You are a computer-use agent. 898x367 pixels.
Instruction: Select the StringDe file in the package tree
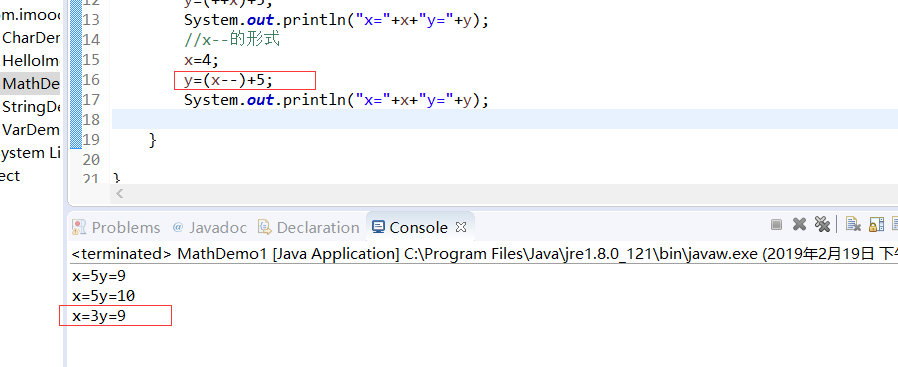30,107
